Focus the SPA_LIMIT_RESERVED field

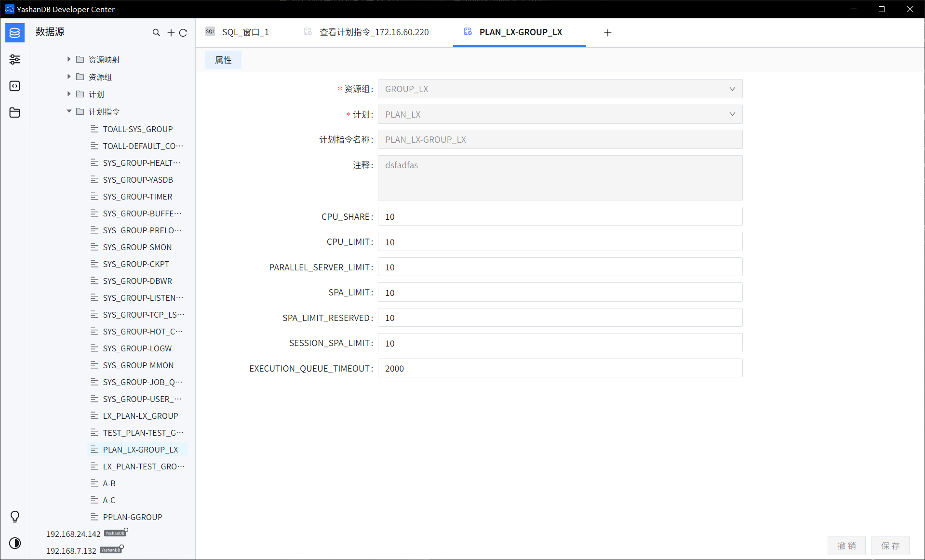[560, 318]
